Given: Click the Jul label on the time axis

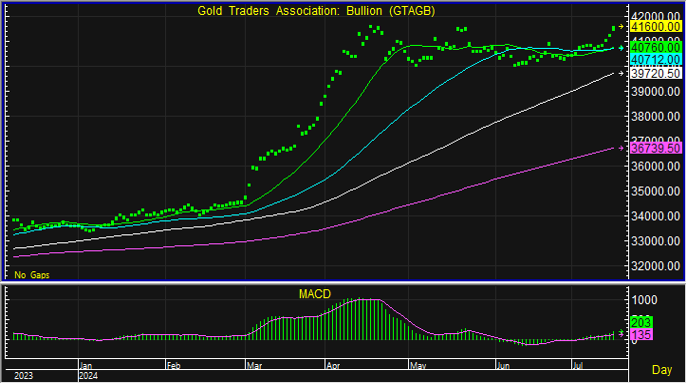Looking at the screenshot, I should click(x=578, y=365).
